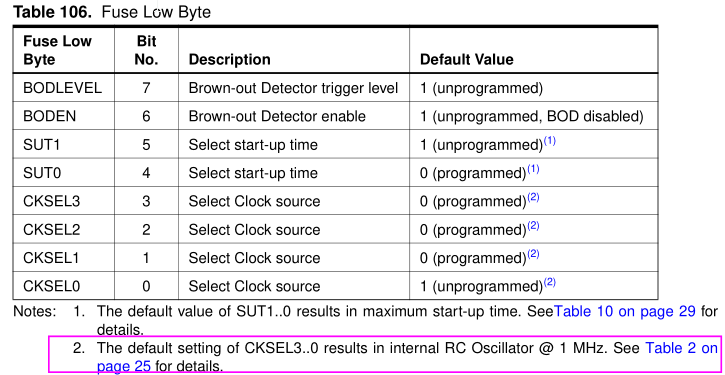Click the Table 106 title text
This screenshot has height=375, width=725.
pos(111,12)
